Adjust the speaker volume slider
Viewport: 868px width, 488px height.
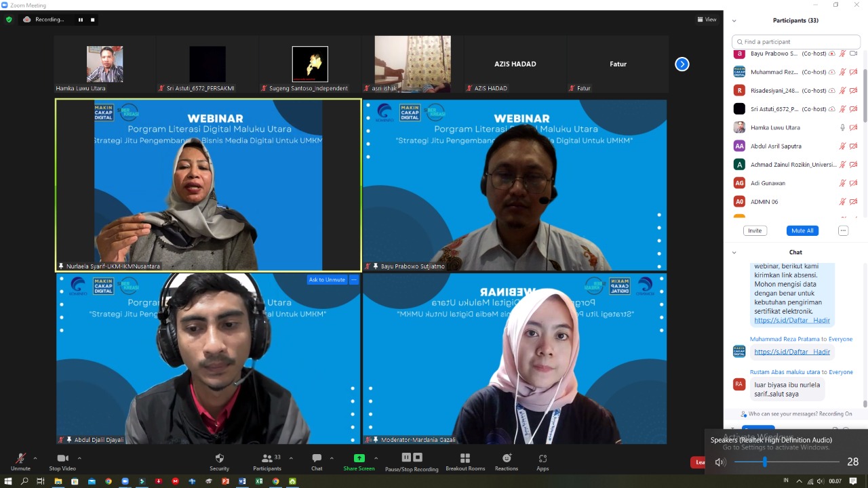pos(765,462)
